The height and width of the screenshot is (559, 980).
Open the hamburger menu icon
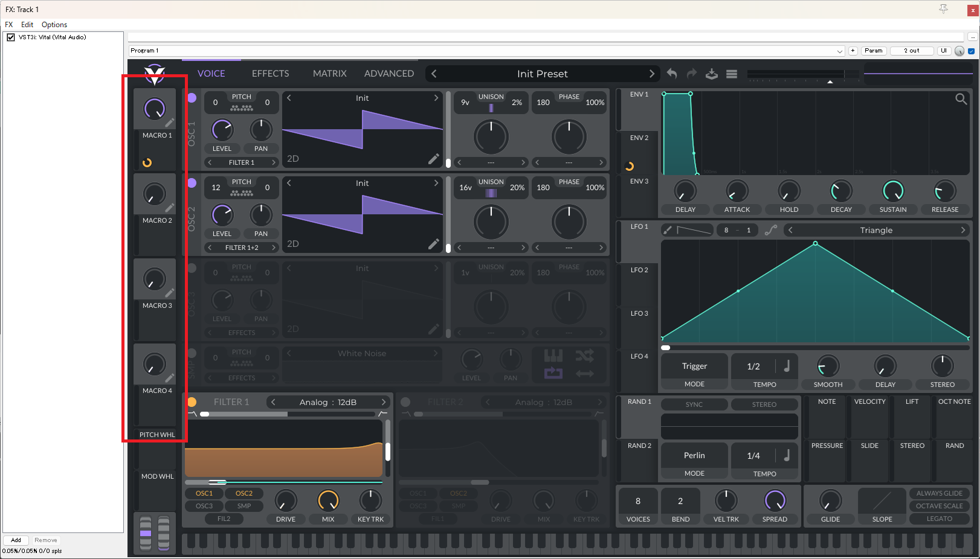[x=732, y=74]
